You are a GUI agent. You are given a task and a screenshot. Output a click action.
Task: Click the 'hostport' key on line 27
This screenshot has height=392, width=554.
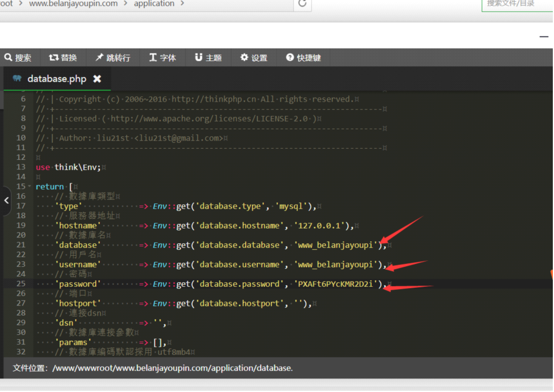point(78,304)
